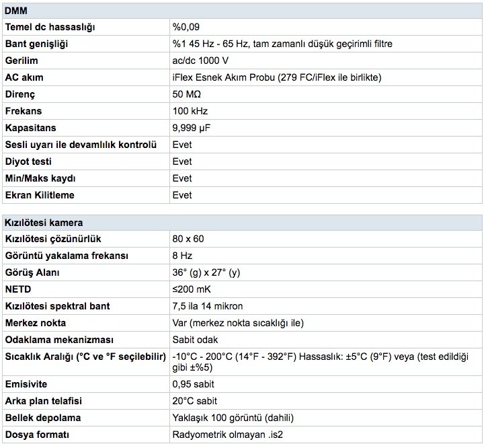The height and width of the screenshot is (448, 486).
Task: Select the Frekans 100 kHz value
Action: (x=190, y=111)
